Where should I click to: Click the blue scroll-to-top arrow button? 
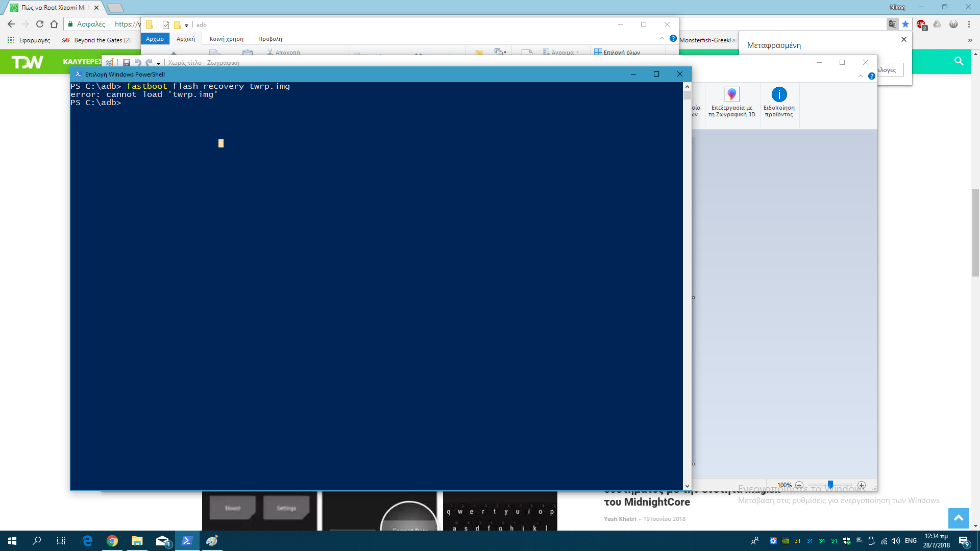[x=958, y=518]
